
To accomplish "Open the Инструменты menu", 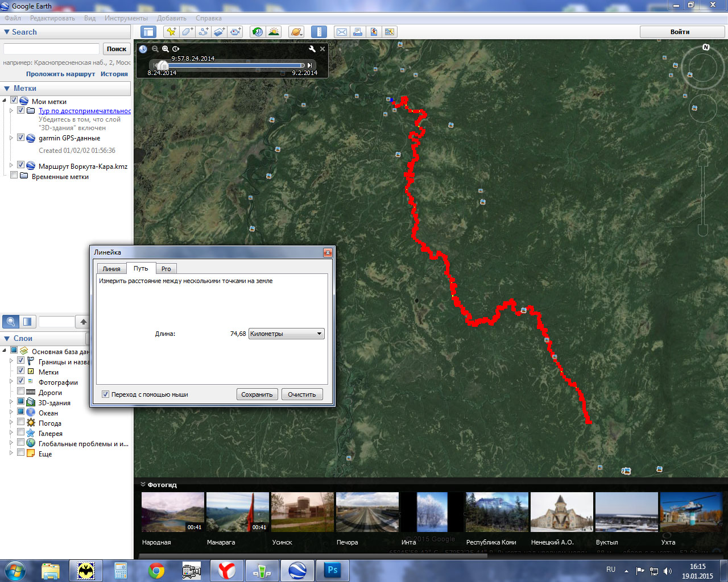I will 126,18.
